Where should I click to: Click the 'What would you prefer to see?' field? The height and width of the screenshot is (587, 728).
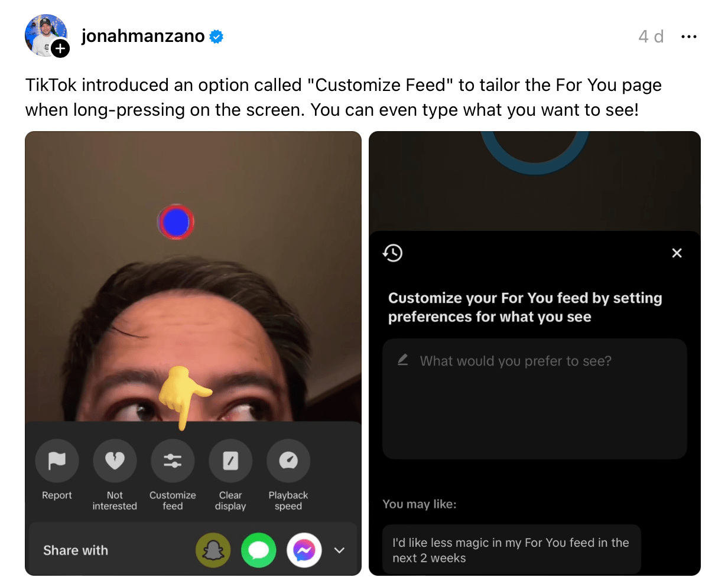(535, 399)
